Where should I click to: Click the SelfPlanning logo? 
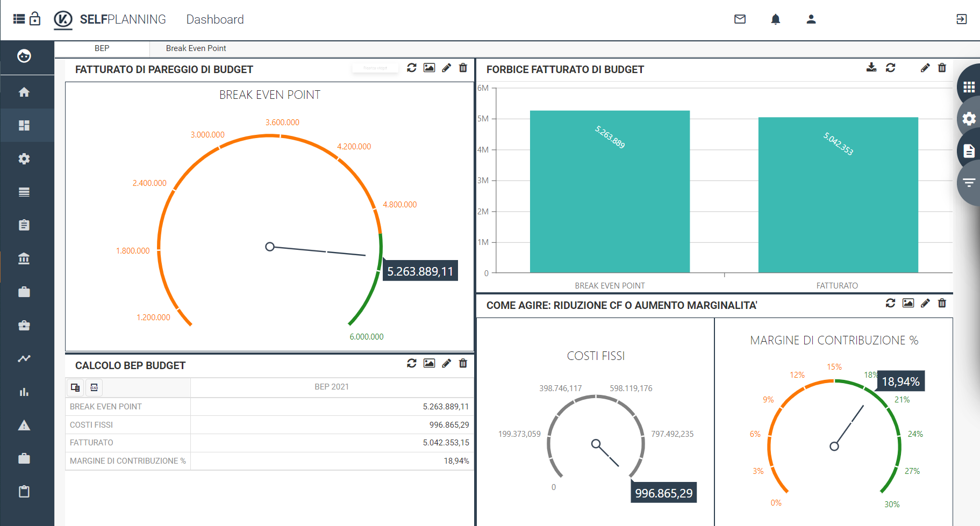pyautogui.click(x=63, y=20)
